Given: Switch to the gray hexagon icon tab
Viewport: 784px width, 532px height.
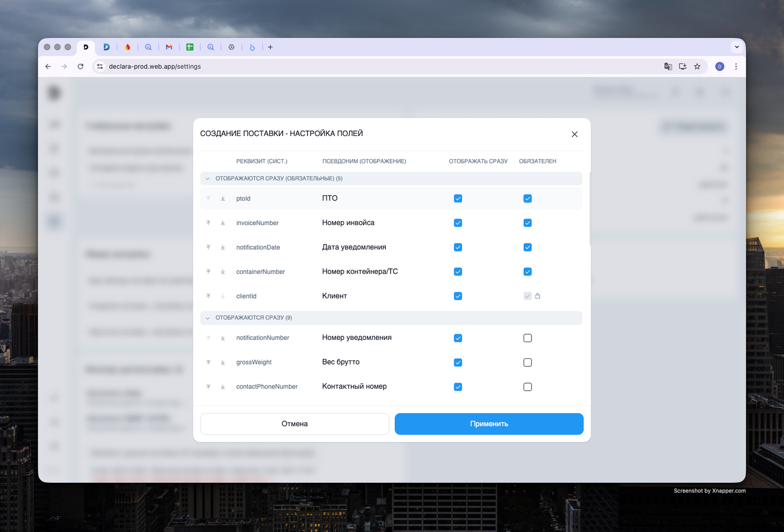Looking at the screenshot, I should [231, 47].
